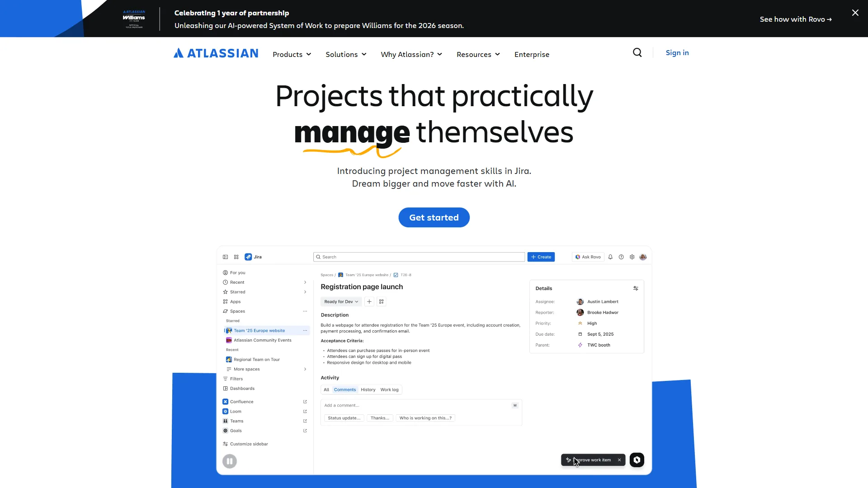Screen dimensions: 868x488
Task: Follow See how with Rovo link
Action: pyautogui.click(x=796, y=19)
